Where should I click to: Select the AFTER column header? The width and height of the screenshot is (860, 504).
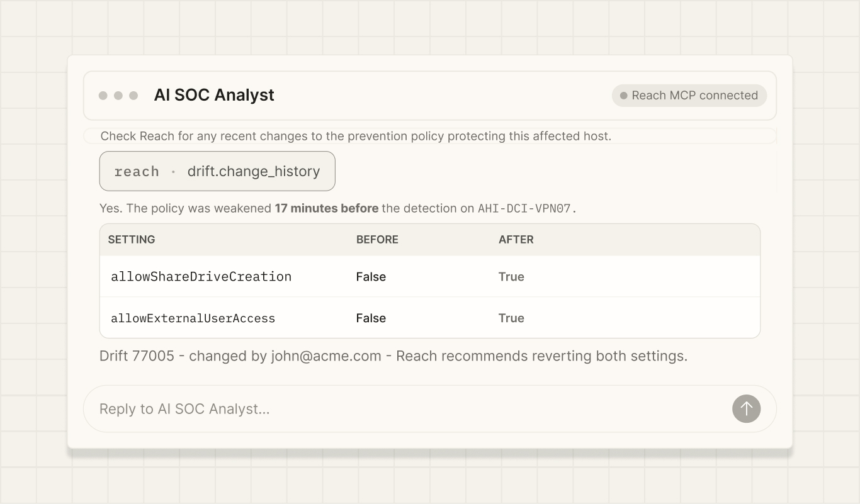point(516,240)
